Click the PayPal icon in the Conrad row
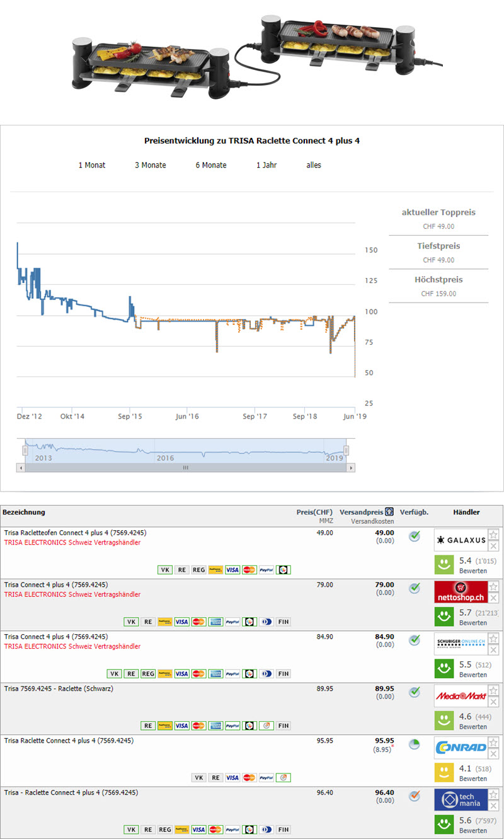 [x=266, y=778]
